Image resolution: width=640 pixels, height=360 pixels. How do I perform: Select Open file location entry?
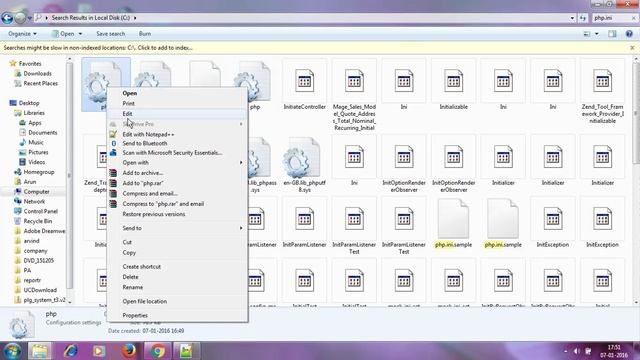tap(177, 301)
